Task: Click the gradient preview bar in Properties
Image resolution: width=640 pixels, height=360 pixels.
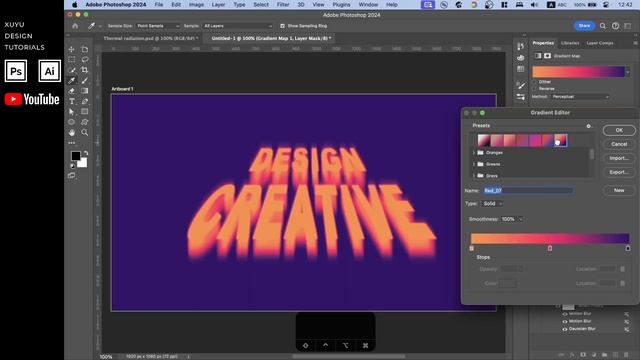Action: coord(578,72)
